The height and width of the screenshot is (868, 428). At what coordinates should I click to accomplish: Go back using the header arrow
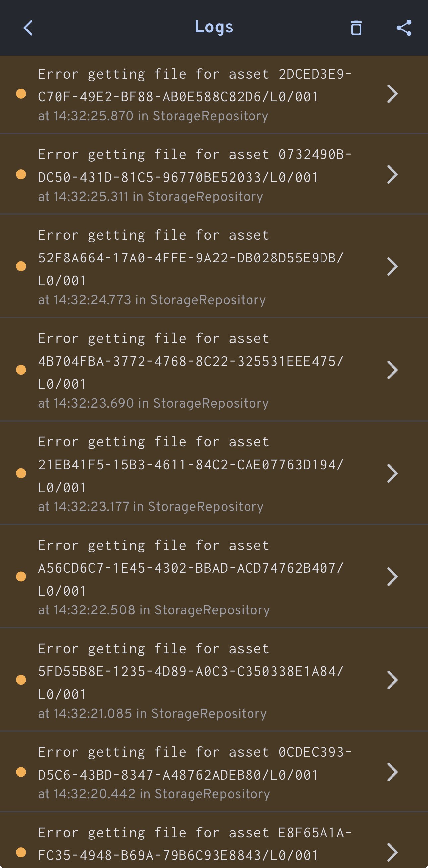(28, 28)
